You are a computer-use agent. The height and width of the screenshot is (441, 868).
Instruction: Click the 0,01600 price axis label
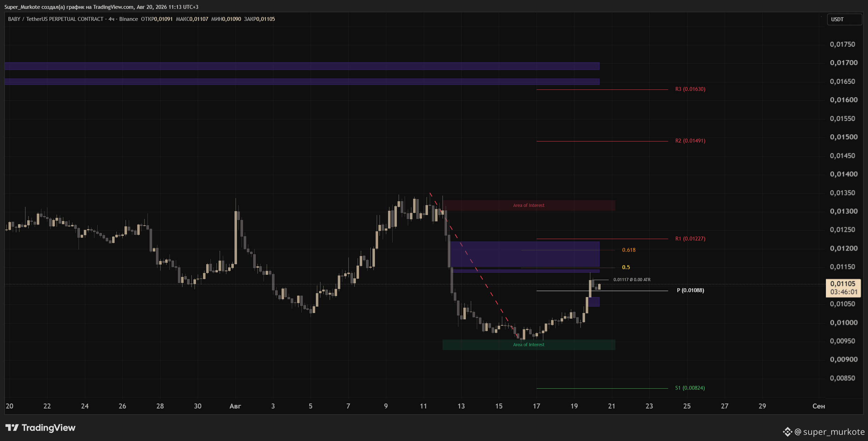click(844, 100)
